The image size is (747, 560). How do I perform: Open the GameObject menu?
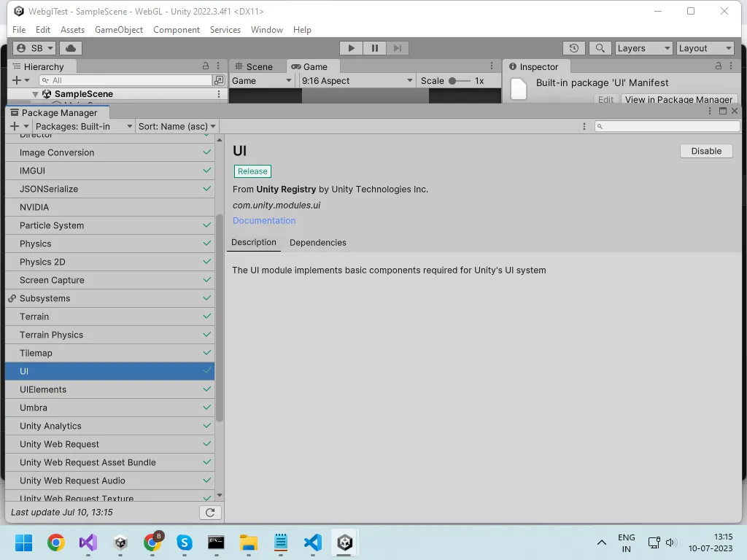(119, 29)
